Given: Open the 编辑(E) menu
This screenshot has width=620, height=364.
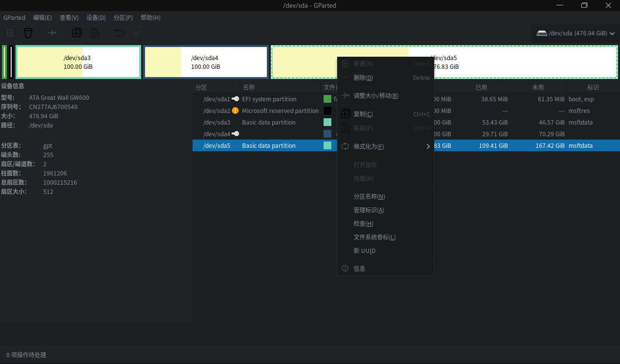Looking at the screenshot, I should [42, 17].
